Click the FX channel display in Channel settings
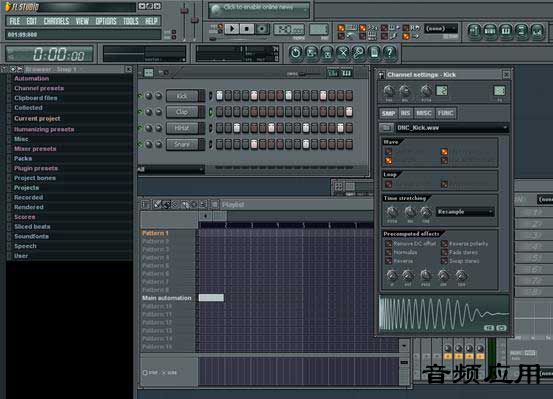 click(499, 91)
